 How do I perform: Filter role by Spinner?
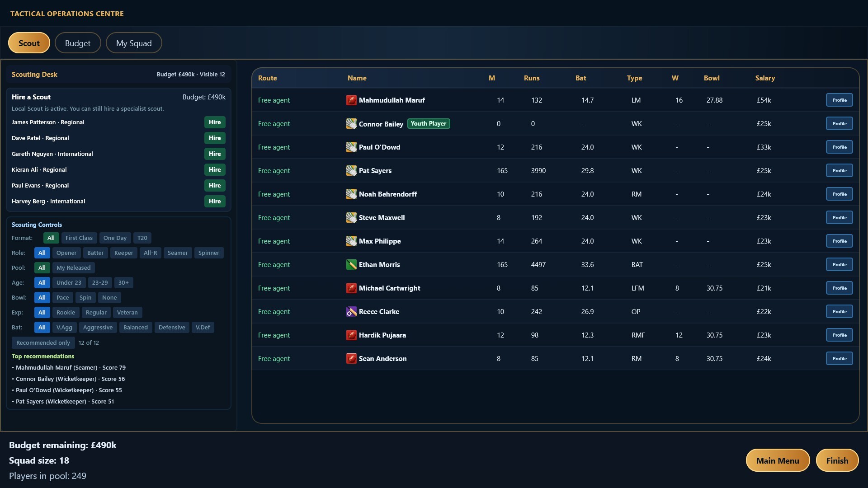coord(209,253)
